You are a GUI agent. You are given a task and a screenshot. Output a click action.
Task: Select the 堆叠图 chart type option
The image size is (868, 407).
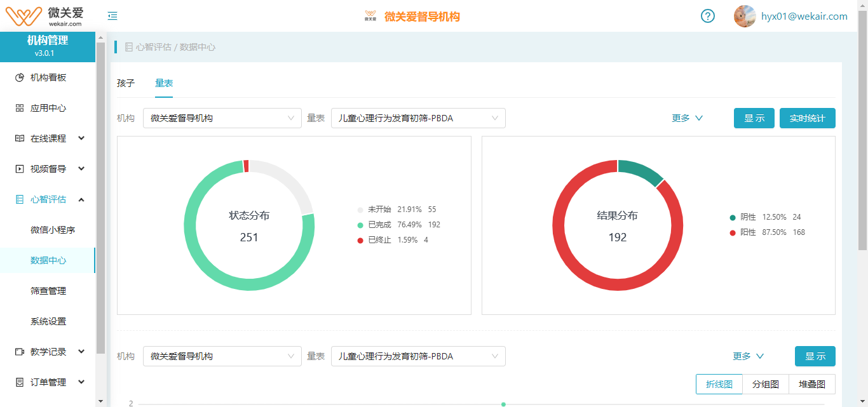(811, 384)
